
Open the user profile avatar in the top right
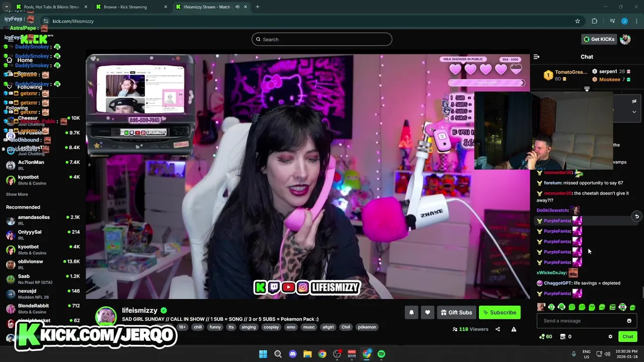click(625, 39)
